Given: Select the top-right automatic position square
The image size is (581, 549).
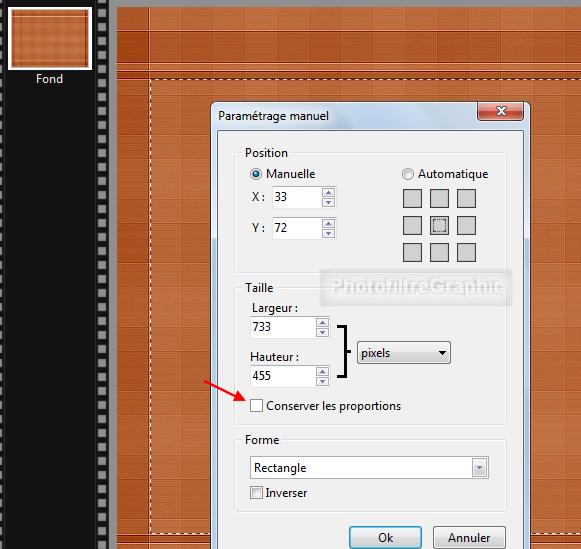Looking at the screenshot, I should pos(467,198).
